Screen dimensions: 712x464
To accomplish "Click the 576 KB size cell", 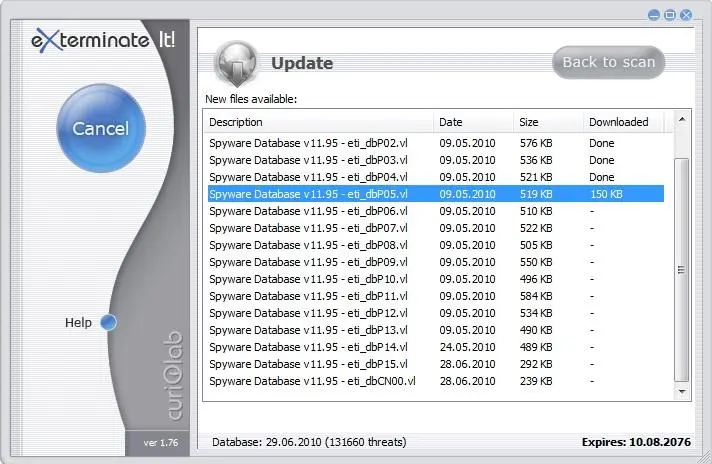I will tap(536, 143).
